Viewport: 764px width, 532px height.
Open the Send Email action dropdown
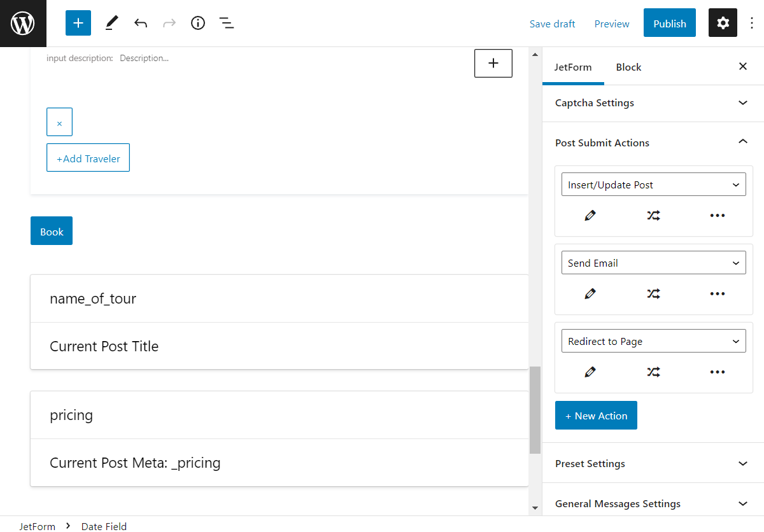(x=653, y=263)
